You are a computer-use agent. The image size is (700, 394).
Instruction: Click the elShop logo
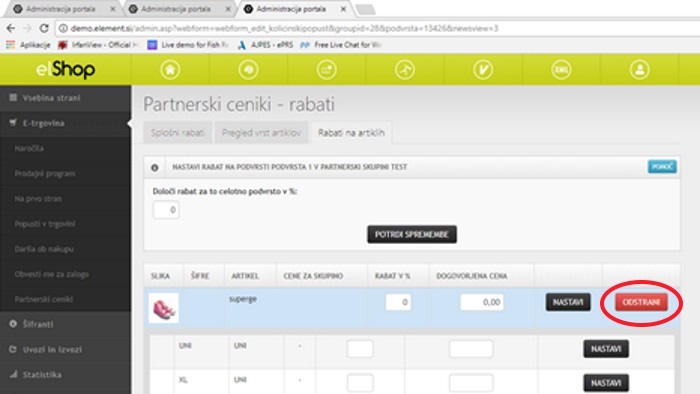[66, 70]
